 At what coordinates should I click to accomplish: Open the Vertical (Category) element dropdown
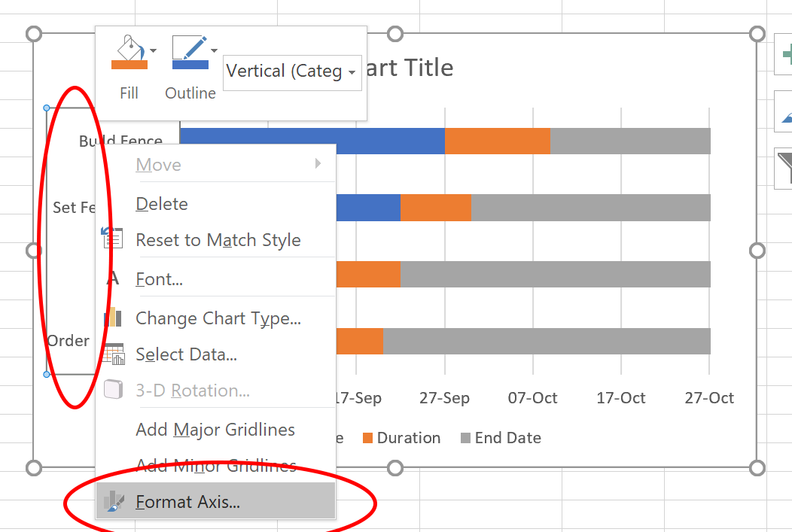[x=292, y=72]
